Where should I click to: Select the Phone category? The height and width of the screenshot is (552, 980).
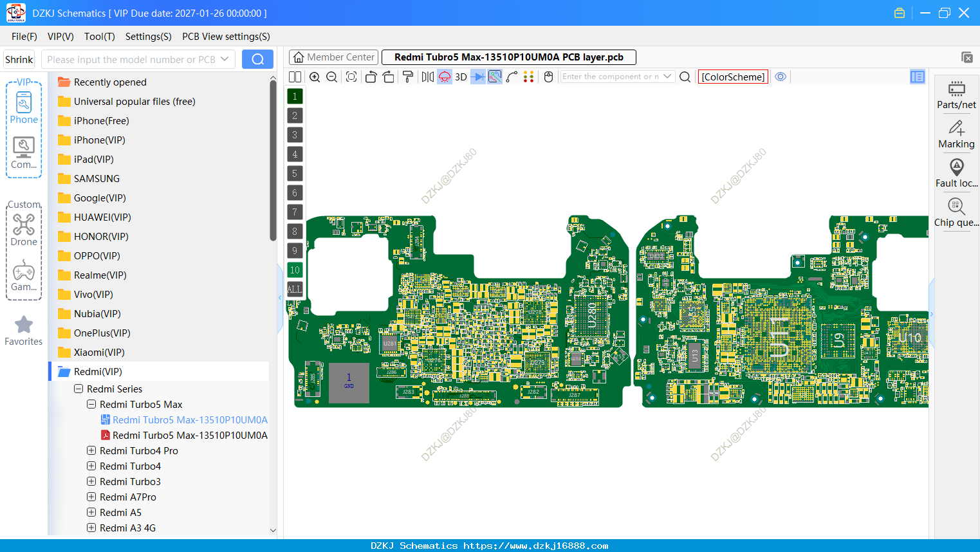point(24,107)
